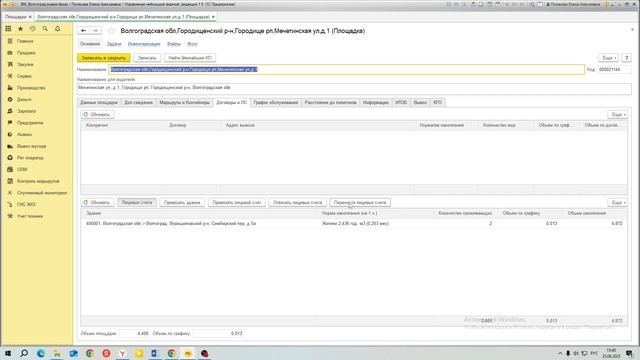Click the Продажи section icon in sidebar
Viewport: 640px width, 360px height.
[10, 53]
